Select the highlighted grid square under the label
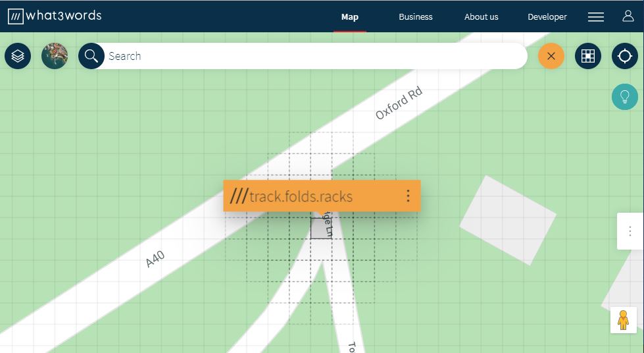Image resolution: width=644 pixels, height=353 pixels. (321, 229)
